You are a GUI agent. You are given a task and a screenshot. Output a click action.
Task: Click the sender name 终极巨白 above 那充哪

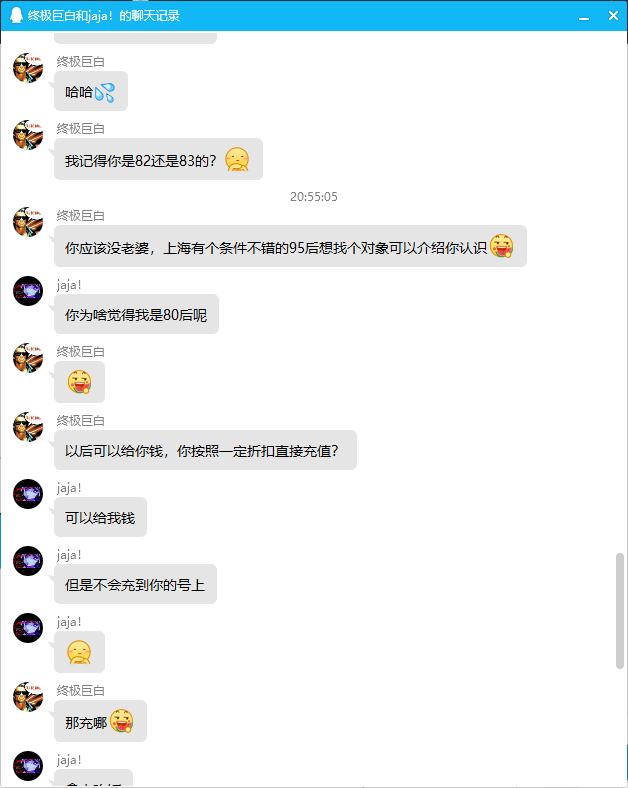[x=80, y=691]
